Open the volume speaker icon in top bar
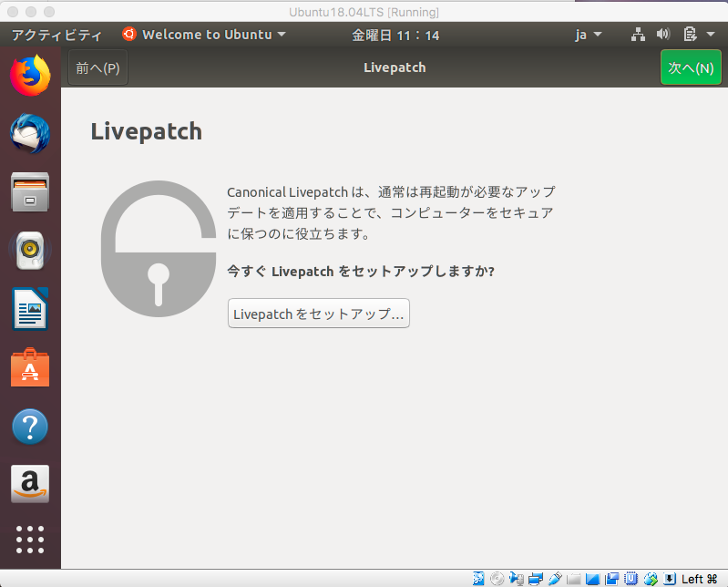Image resolution: width=728 pixels, height=587 pixels. 663,34
